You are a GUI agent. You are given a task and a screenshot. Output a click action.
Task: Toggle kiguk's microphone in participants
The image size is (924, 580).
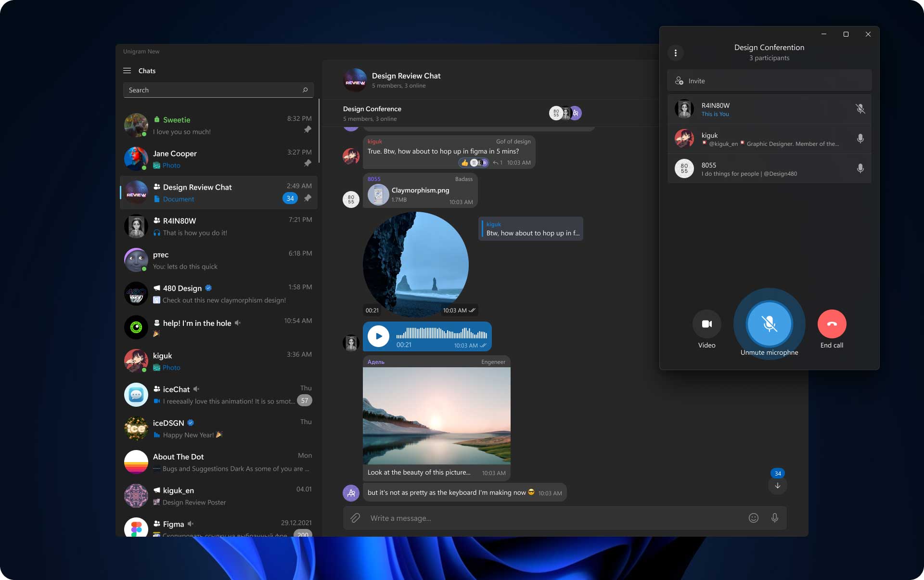point(860,139)
